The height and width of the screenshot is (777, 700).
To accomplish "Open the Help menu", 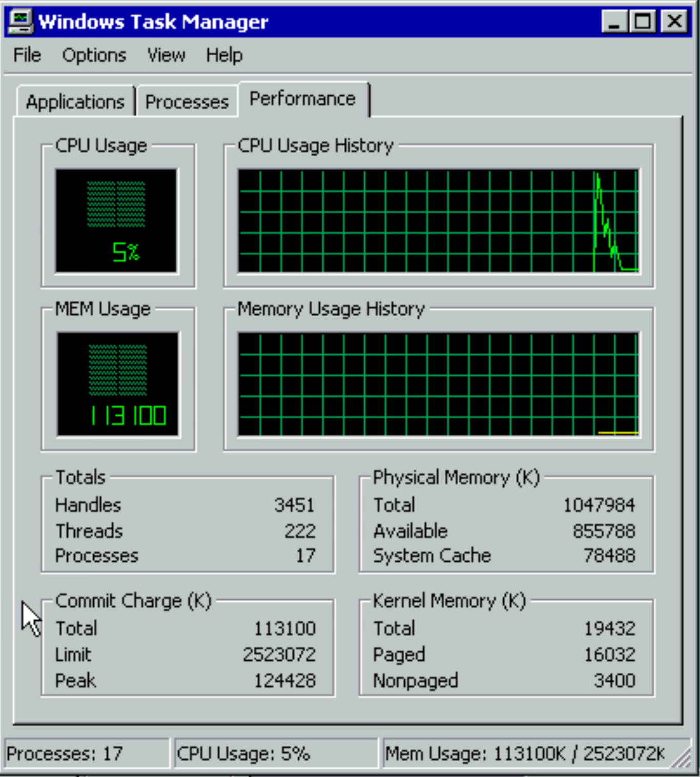I will [x=224, y=55].
